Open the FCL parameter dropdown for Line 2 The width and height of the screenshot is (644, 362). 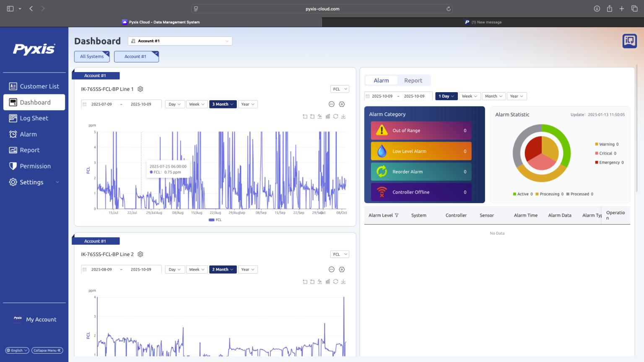[x=340, y=254]
